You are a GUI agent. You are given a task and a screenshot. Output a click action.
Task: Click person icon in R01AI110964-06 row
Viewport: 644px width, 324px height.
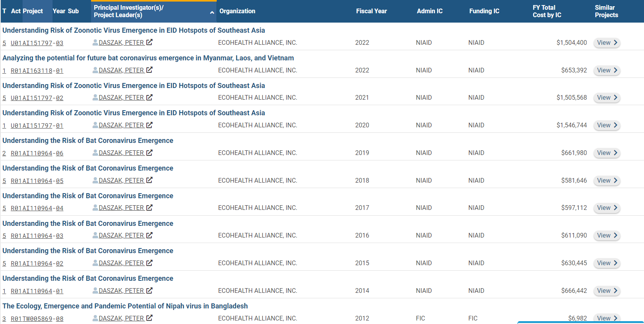point(95,153)
